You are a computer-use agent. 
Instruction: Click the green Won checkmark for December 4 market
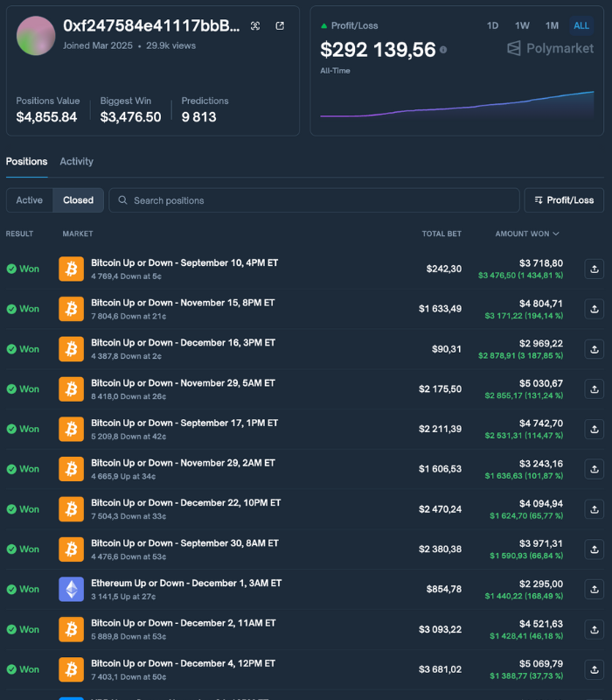click(11, 669)
